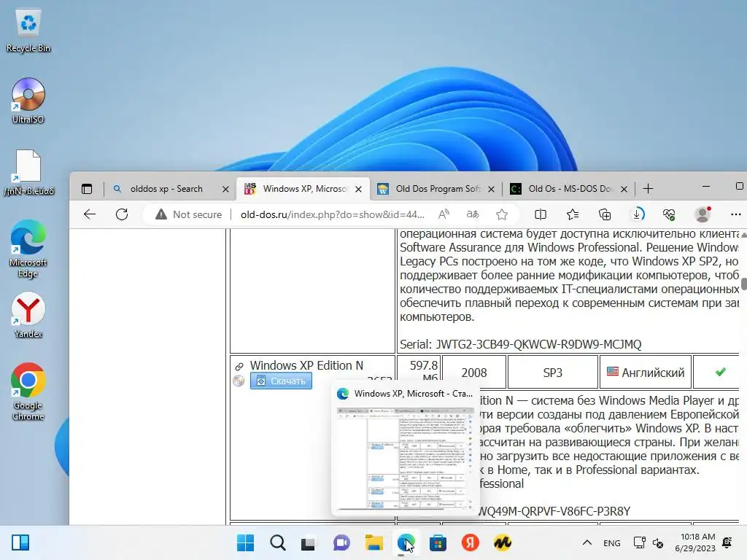Launch UltraISO from the desktop
This screenshot has width=747, height=560.
[x=28, y=101]
